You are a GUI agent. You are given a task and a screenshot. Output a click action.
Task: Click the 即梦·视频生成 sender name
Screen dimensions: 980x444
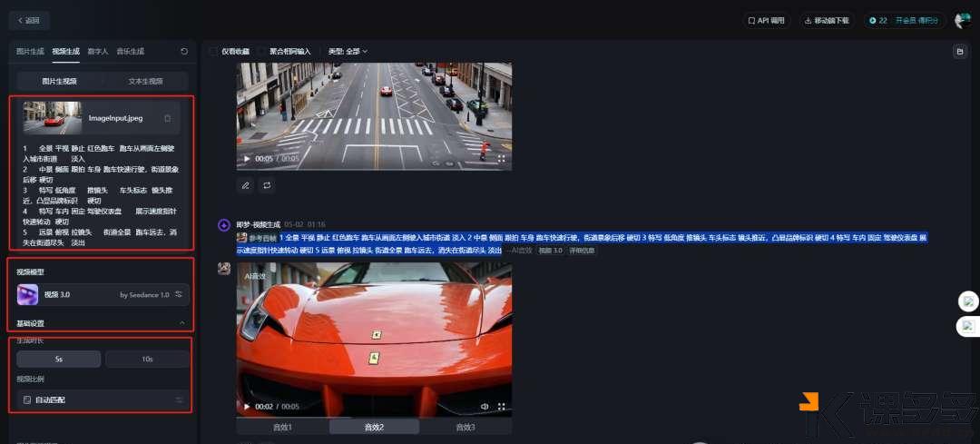pyautogui.click(x=258, y=224)
